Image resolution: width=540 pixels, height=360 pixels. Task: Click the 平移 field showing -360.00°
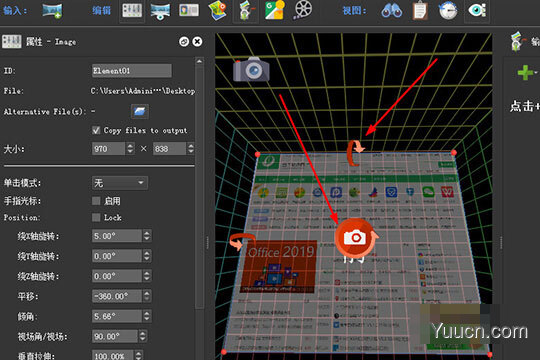pyautogui.click(x=117, y=296)
